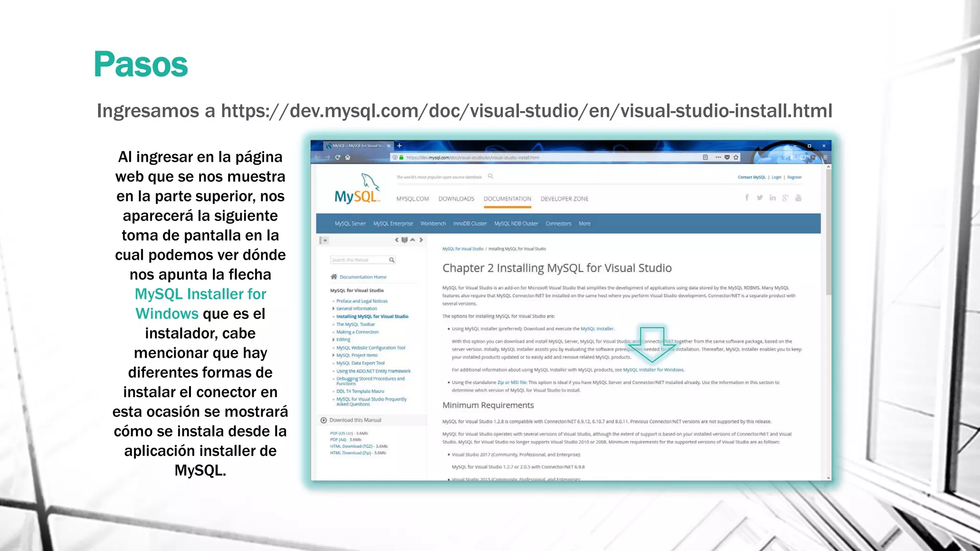Image resolution: width=980 pixels, height=551 pixels.
Task: Click MySQL Installer for Windows link
Action: pyautogui.click(x=653, y=370)
